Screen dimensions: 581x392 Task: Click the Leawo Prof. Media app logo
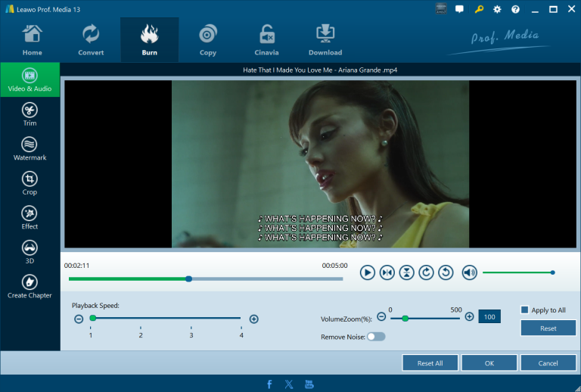[9, 9]
